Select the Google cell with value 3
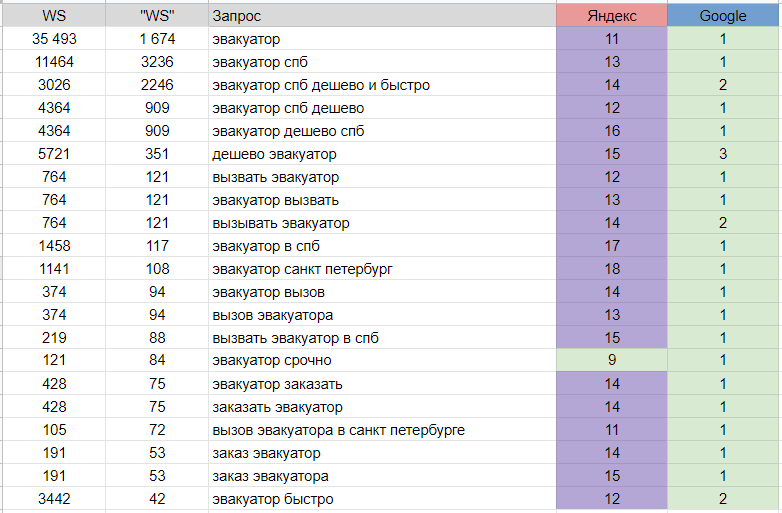The height and width of the screenshot is (513, 782). coord(722,154)
